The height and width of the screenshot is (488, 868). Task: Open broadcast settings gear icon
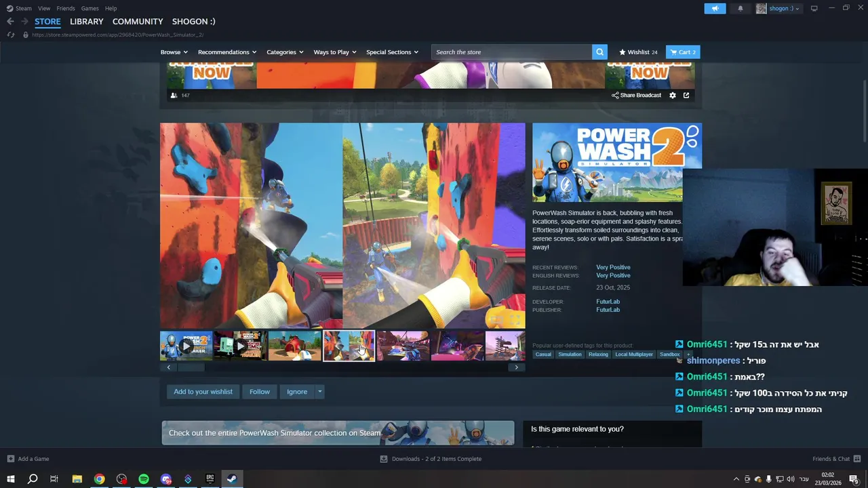pos(673,96)
